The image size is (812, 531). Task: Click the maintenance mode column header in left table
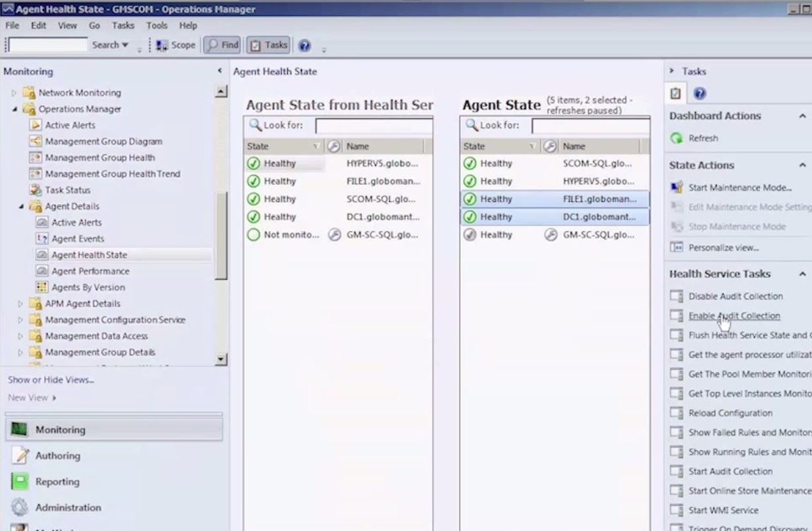334,146
